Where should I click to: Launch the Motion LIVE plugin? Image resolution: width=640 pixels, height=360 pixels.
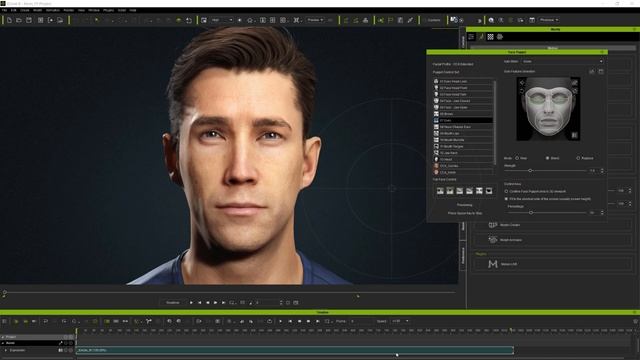(x=553, y=264)
